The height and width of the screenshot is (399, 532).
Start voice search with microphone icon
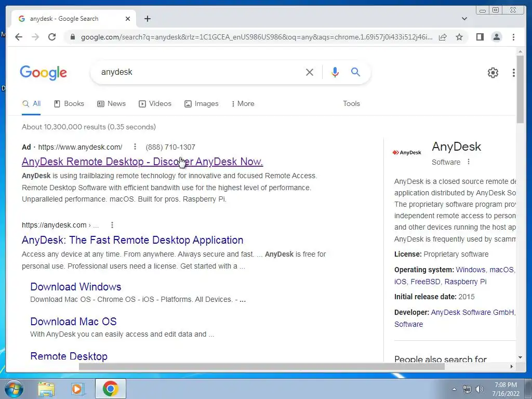point(335,72)
